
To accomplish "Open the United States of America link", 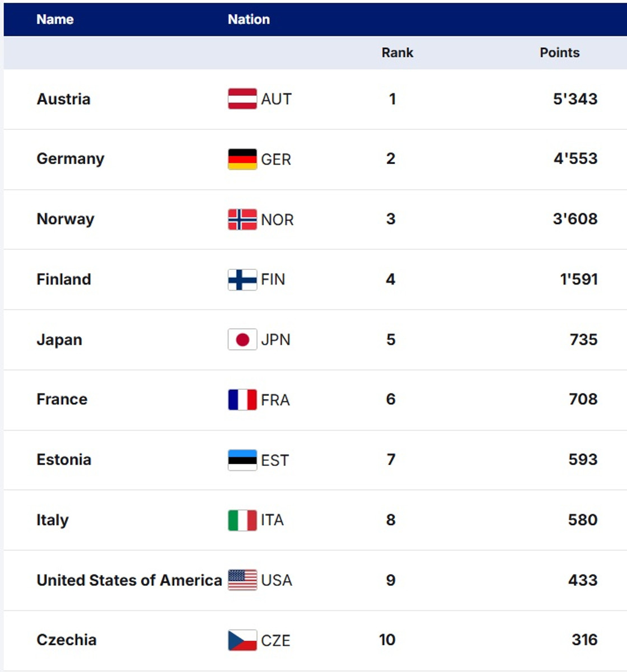I will [129, 580].
